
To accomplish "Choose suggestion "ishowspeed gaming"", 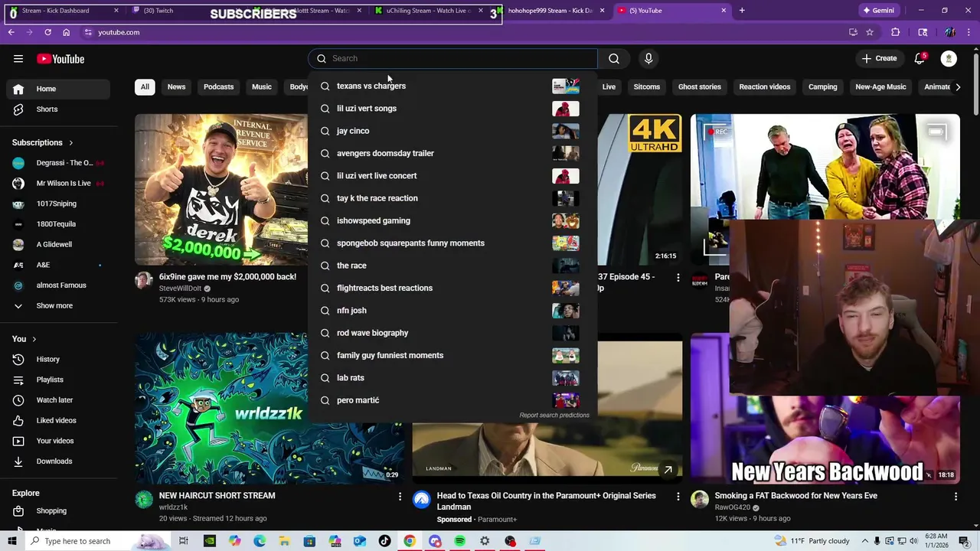I will 452,220.
